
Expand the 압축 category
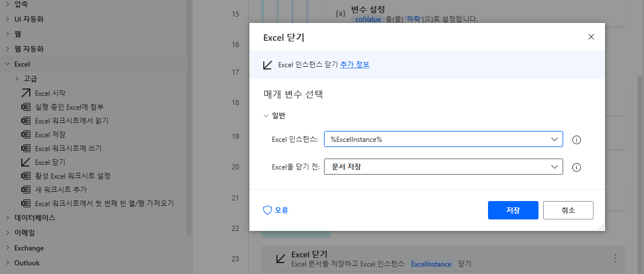[7, 4]
